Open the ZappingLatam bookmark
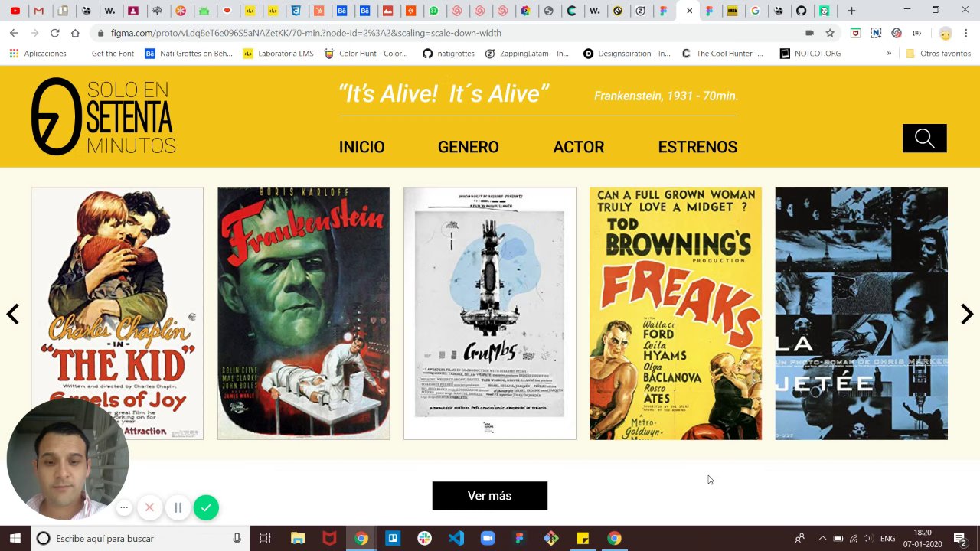 click(528, 54)
